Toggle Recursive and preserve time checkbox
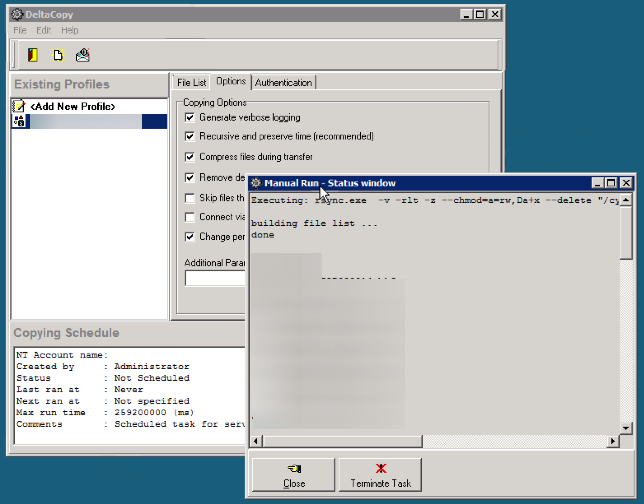 pyautogui.click(x=190, y=136)
